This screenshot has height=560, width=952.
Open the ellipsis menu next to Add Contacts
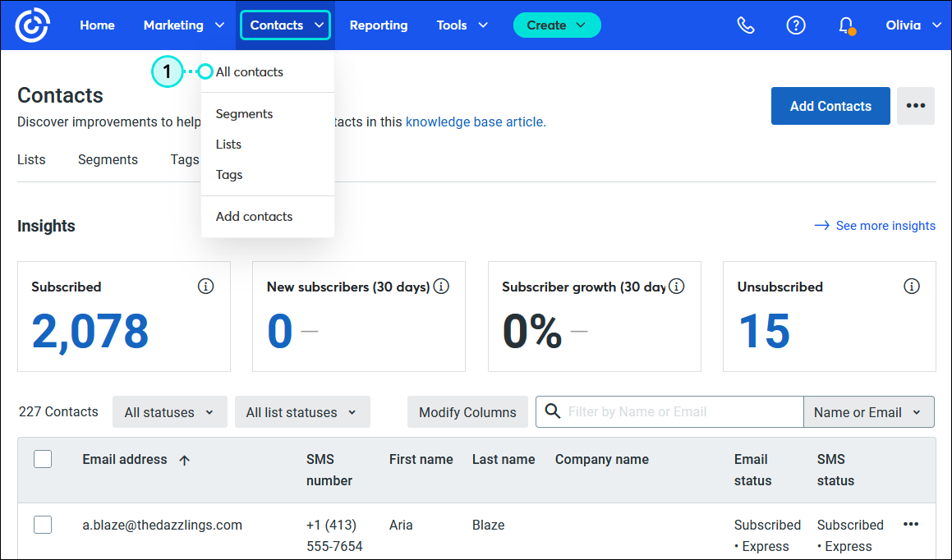pyautogui.click(x=915, y=106)
